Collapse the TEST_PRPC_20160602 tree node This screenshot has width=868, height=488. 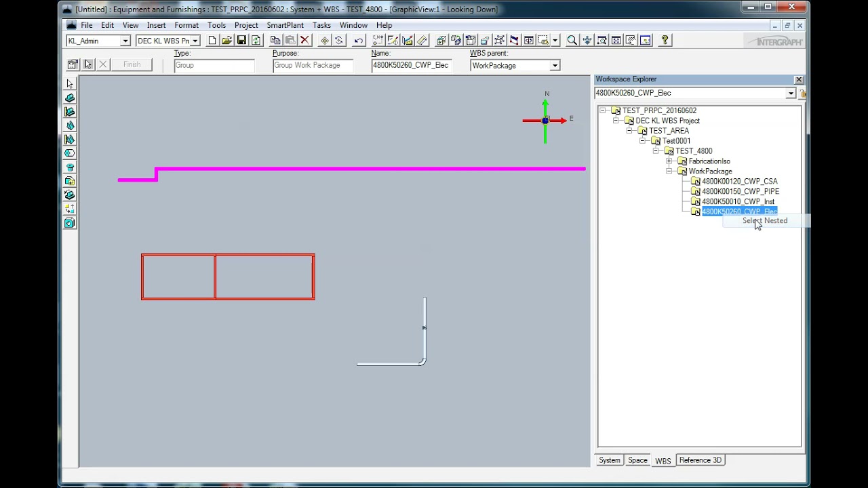tap(603, 110)
